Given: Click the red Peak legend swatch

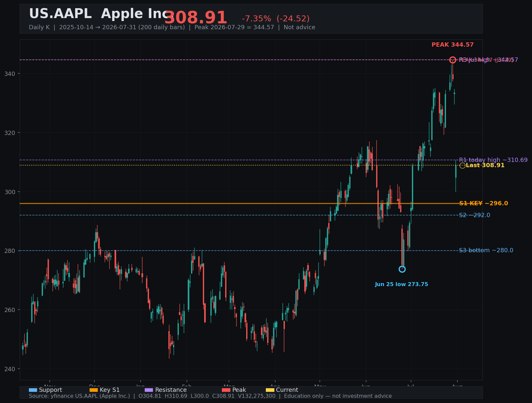Looking at the screenshot, I should pos(226,390).
